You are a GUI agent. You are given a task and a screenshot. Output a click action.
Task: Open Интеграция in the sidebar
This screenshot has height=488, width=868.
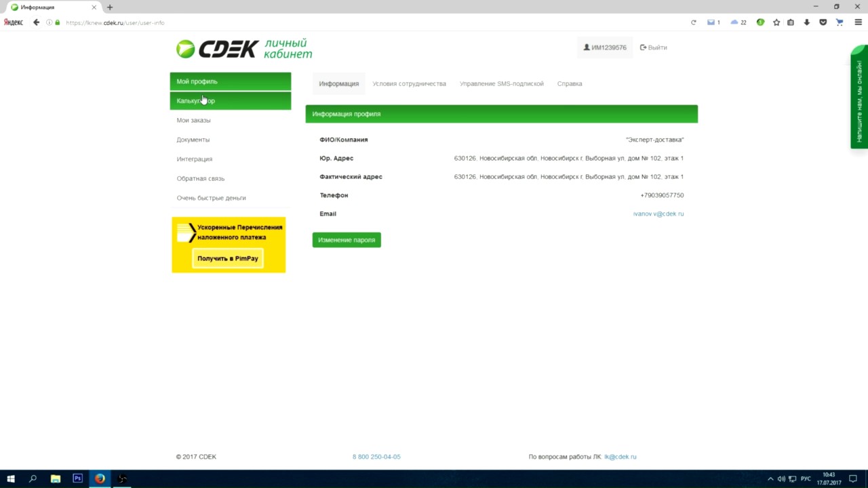click(231, 159)
